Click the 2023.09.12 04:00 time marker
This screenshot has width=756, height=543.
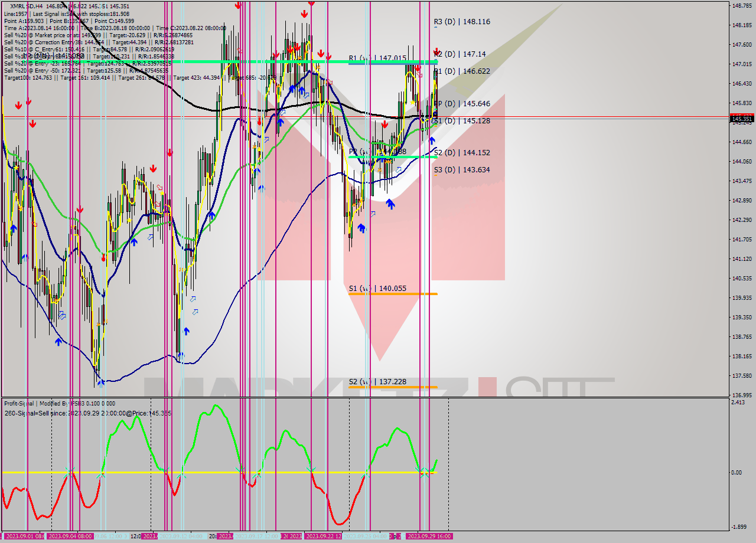click(x=181, y=536)
